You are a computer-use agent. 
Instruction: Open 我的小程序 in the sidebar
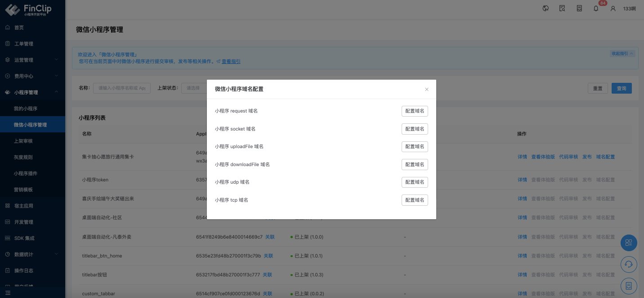(26, 108)
